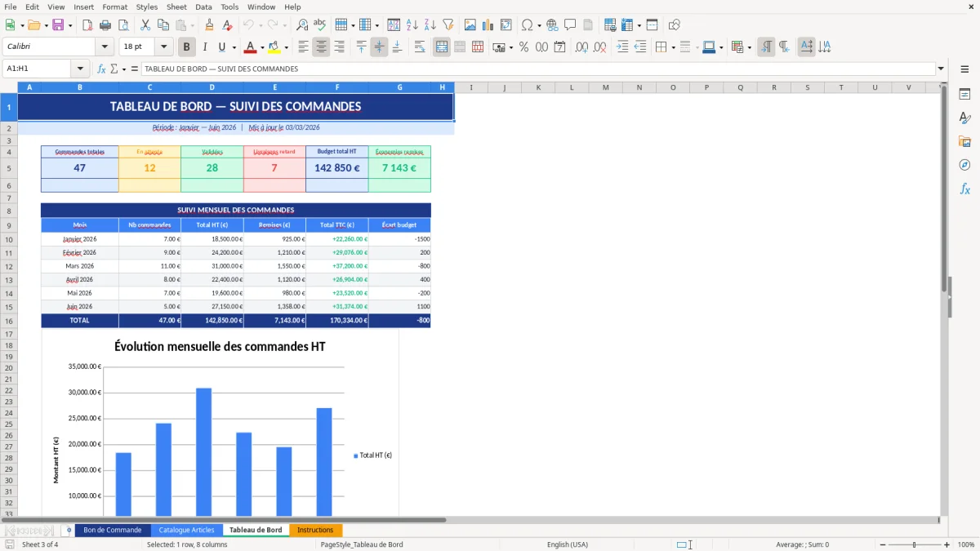980x551 pixels.
Task: Select the Instructions sheet tab
Action: pos(315,530)
